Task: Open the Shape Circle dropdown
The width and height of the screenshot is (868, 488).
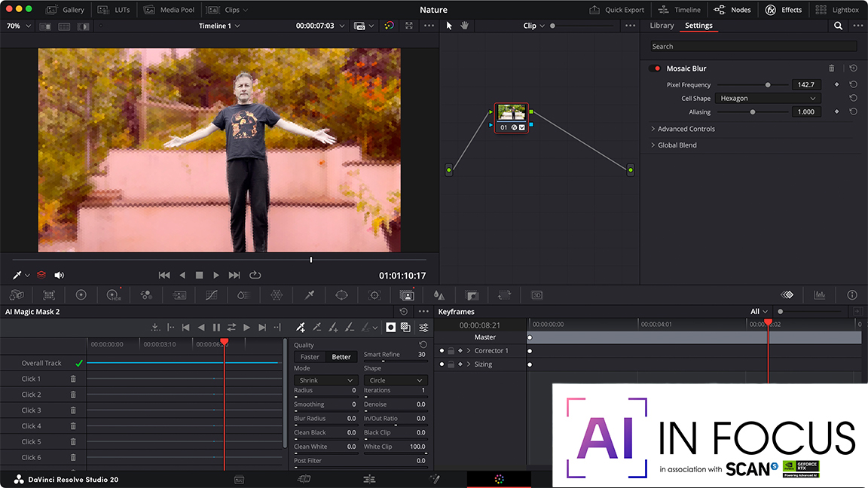Action: point(396,380)
